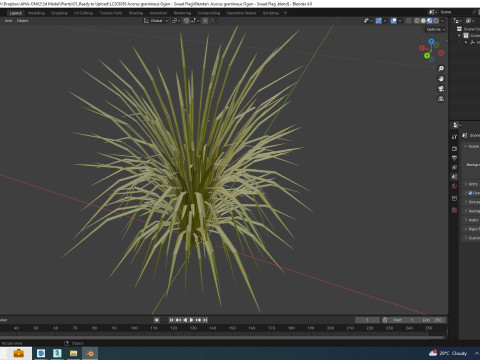Screen dimensions: 480x360
Task: Click the green Y axis on navigation gizmo
Action: coord(427,56)
